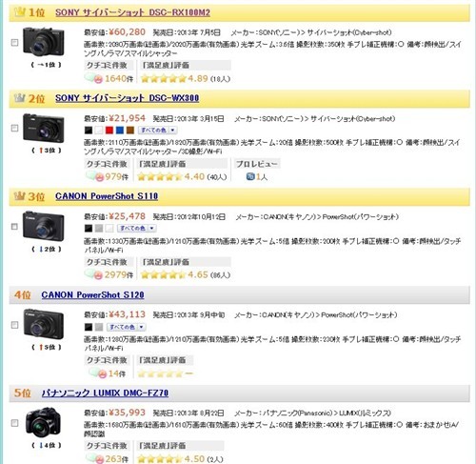The image size is (476, 464).
Task: Click the gold crown icon beside rank 1
Action: click(x=20, y=12)
